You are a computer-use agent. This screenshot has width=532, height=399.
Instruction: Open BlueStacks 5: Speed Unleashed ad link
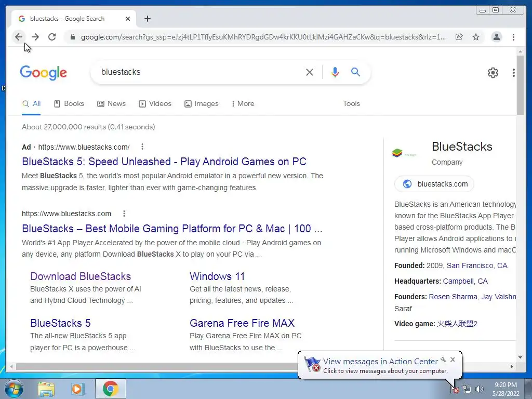tap(164, 162)
